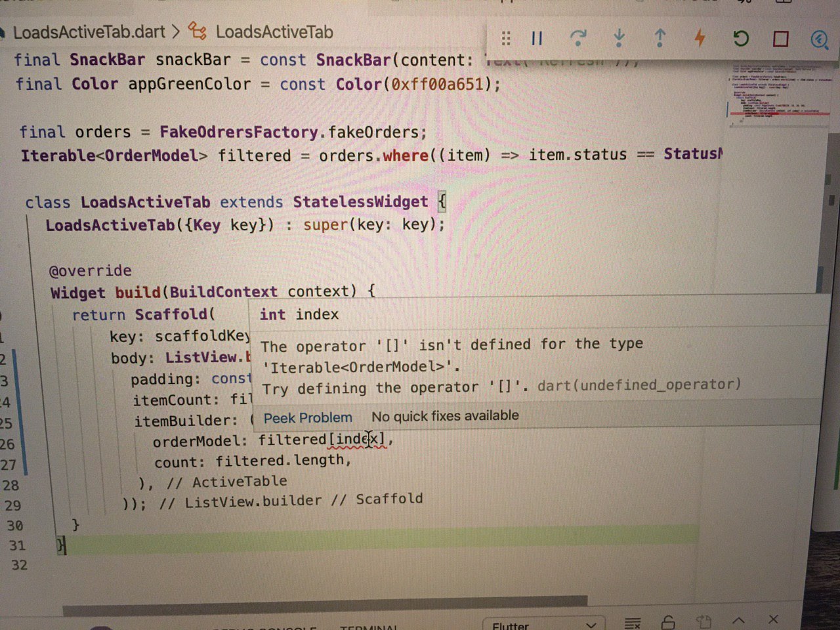Click the Step Over debug icon
Screen dimensions: 840x630
(578, 39)
